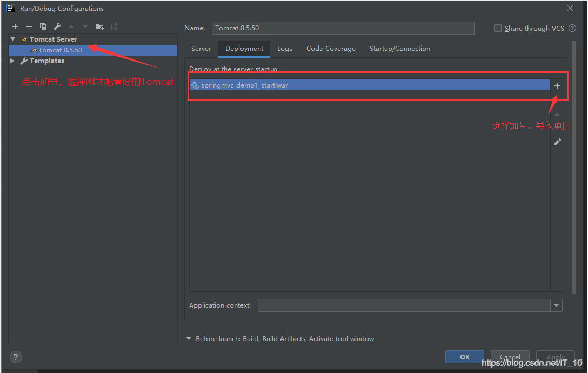The width and height of the screenshot is (588, 373).
Task: Open Application context dropdown arrow
Action: [556, 305]
